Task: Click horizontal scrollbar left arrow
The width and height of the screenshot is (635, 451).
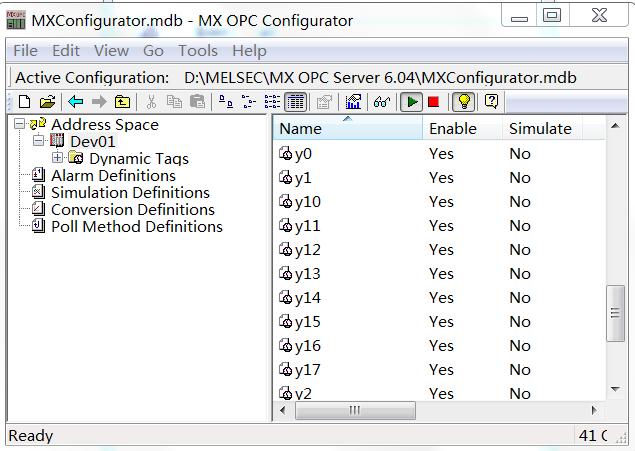Action: 283,411
